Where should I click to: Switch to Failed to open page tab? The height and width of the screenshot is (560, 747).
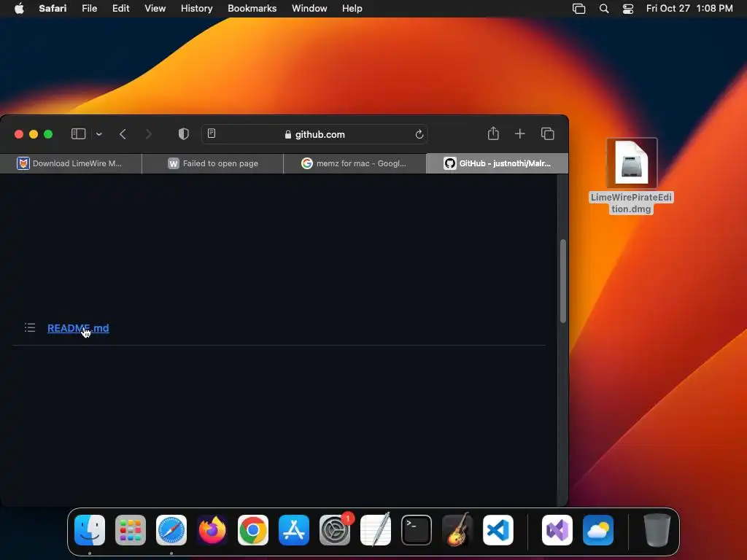pos(212,163)
